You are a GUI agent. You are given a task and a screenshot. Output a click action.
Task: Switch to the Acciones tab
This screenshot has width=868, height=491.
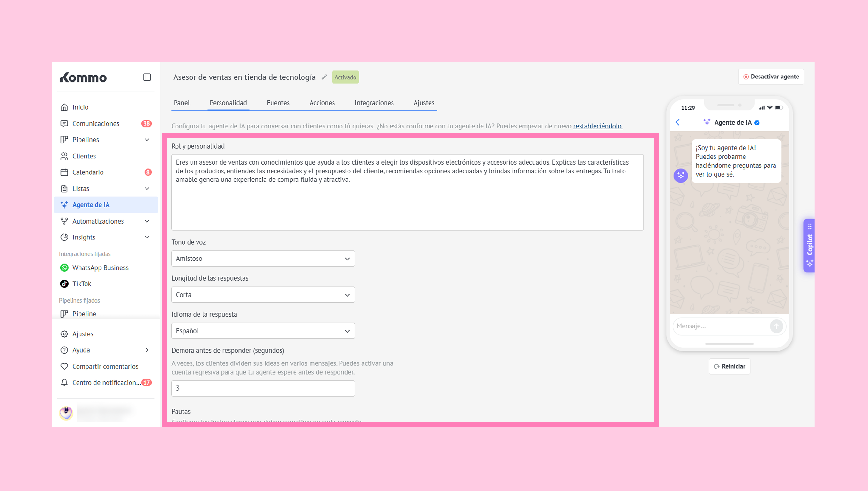(x=322, y=103)
